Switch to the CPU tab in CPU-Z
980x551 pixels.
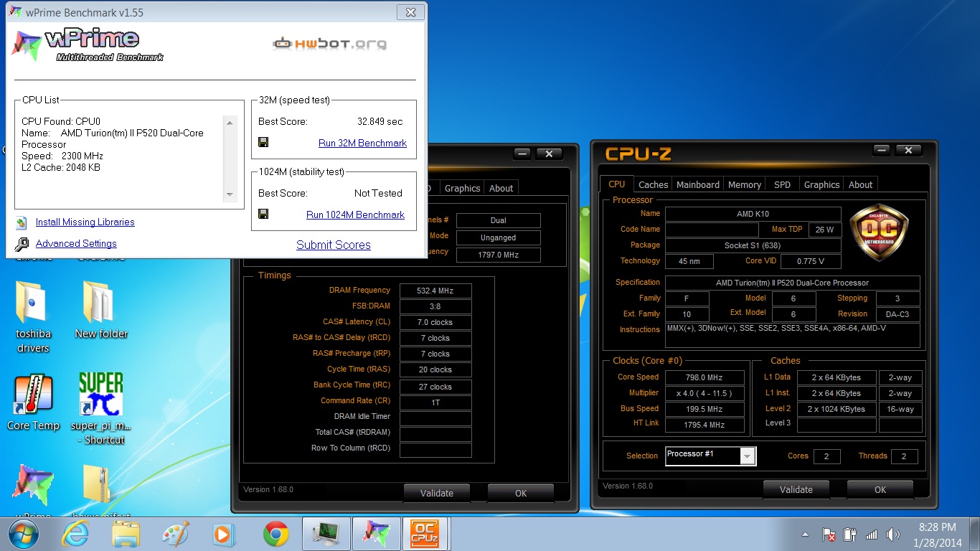coord(617,184)
